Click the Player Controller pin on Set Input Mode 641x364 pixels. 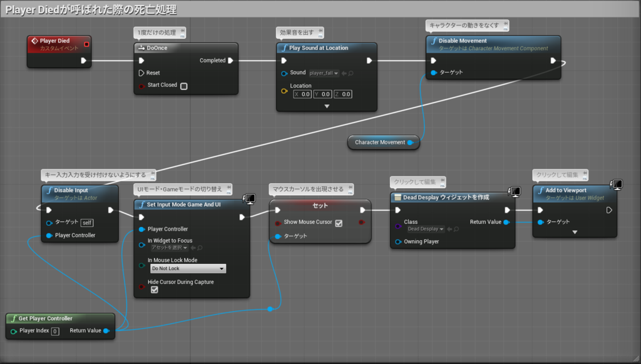[141, 229]
